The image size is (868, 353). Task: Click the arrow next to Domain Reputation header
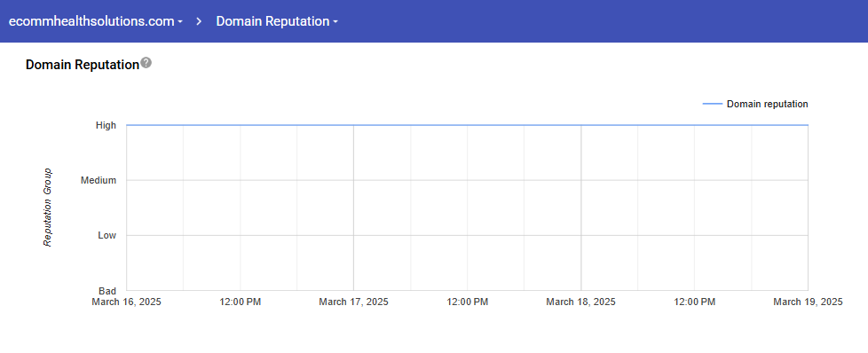335,22
